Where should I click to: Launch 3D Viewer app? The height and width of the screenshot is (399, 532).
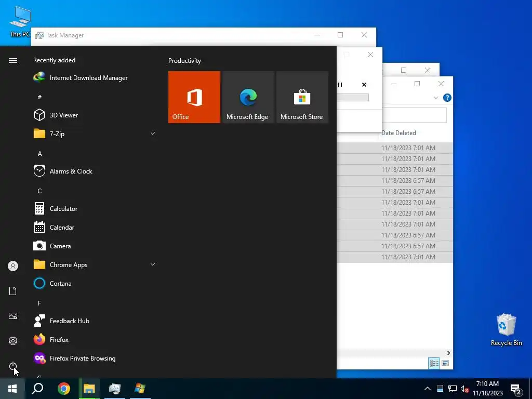point(56,115)
